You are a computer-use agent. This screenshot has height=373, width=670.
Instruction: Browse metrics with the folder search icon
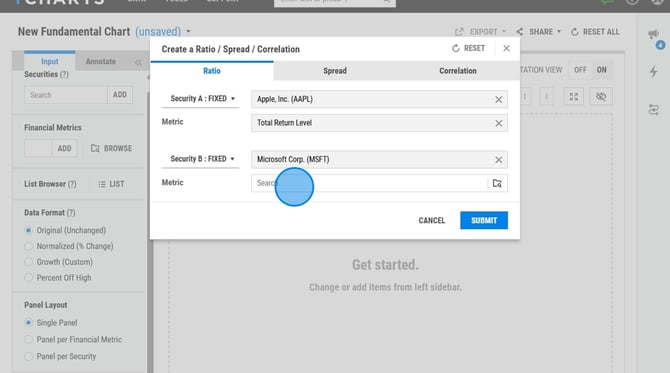point(497,183)
